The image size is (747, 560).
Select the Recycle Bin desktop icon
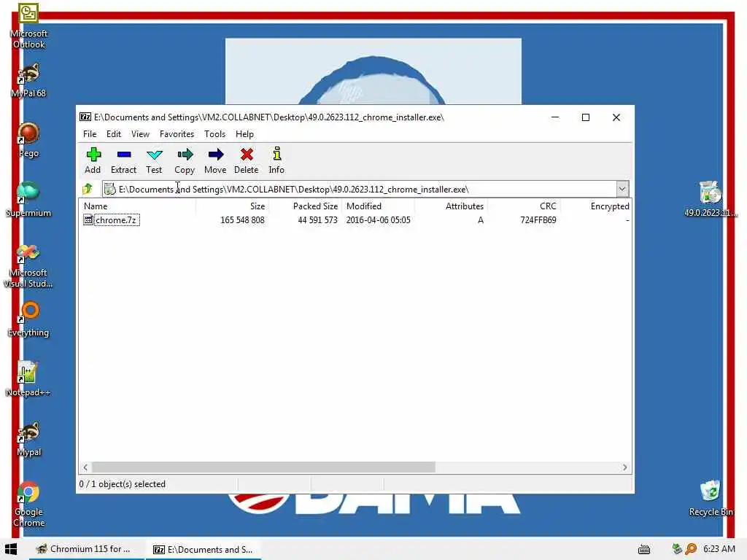tap(711, 498)
